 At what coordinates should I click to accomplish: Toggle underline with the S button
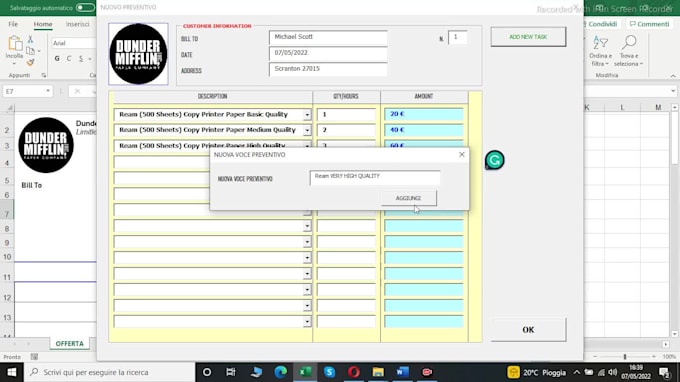(x=81, y=59)
